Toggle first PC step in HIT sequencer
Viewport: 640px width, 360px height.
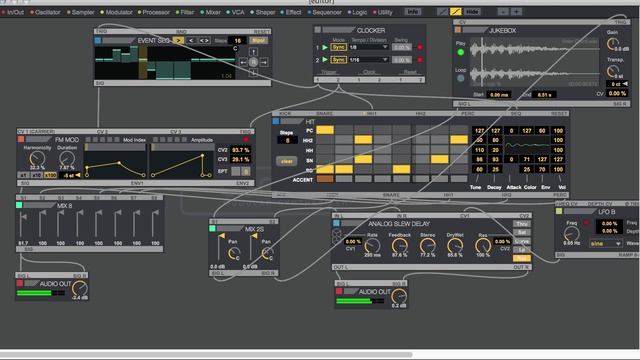325,130
